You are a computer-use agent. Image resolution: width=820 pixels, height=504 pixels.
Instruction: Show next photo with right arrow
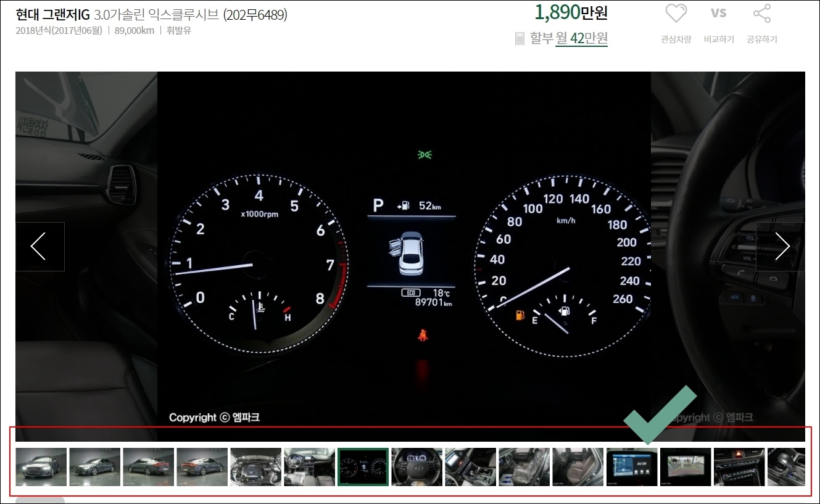tap(781, 247)
